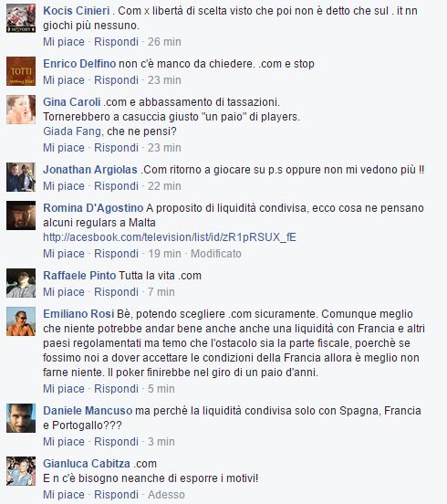The image size is (447, 504).
Task: Open Emiliano Rosi's name link
Action: pyautogui.click(x=78, y=314)
